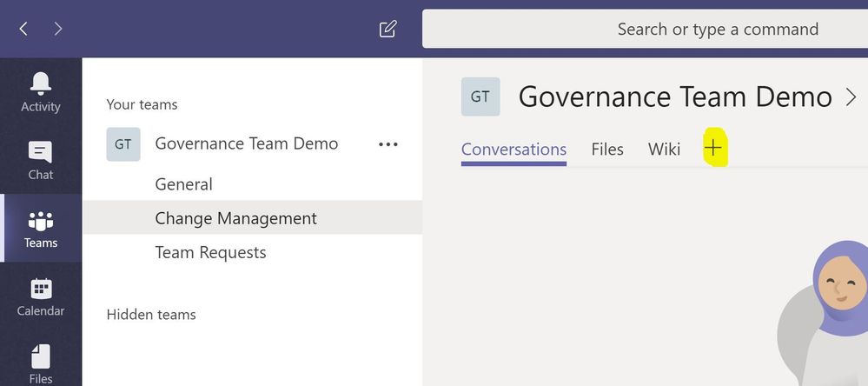Go forward with the right arrow
868x386 pixels.
58,29
